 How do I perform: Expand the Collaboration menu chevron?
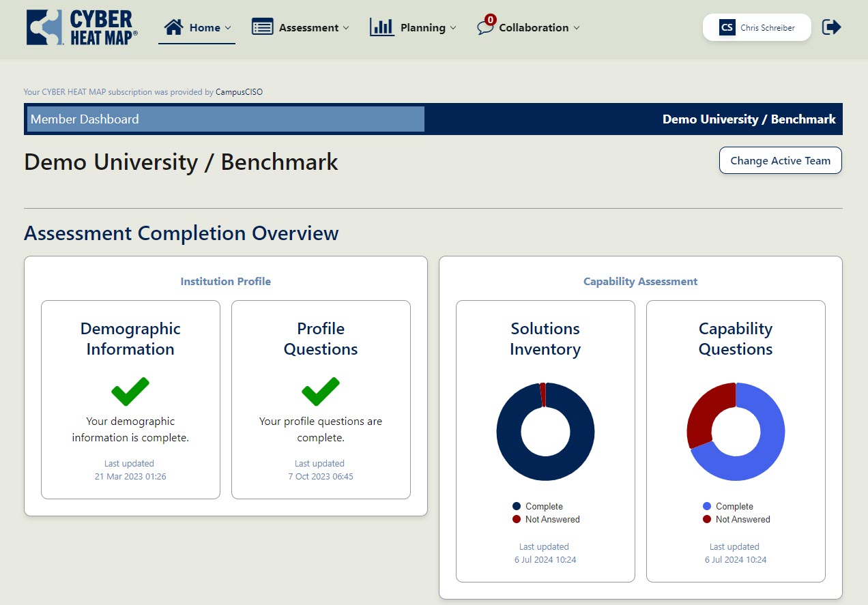tap(577, 28)
